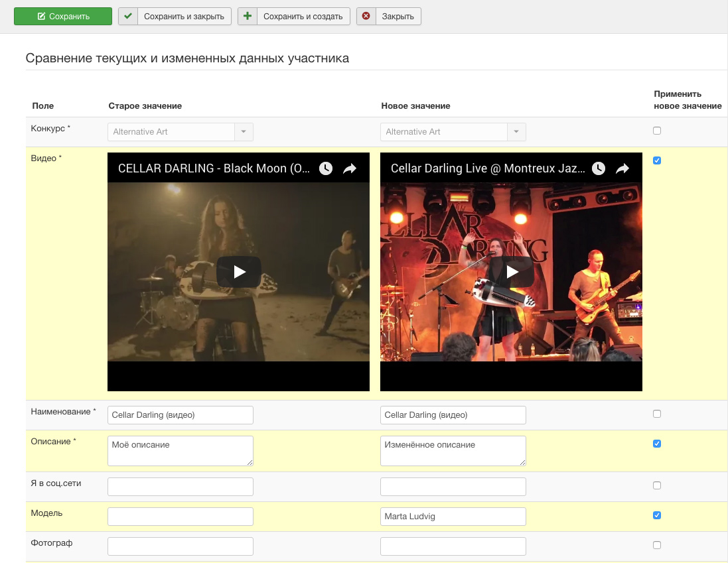Click the Модель field label
Image resolution: width=728 pixels, height=563 pixels.
pyautogui.click(x=46, y=513)
